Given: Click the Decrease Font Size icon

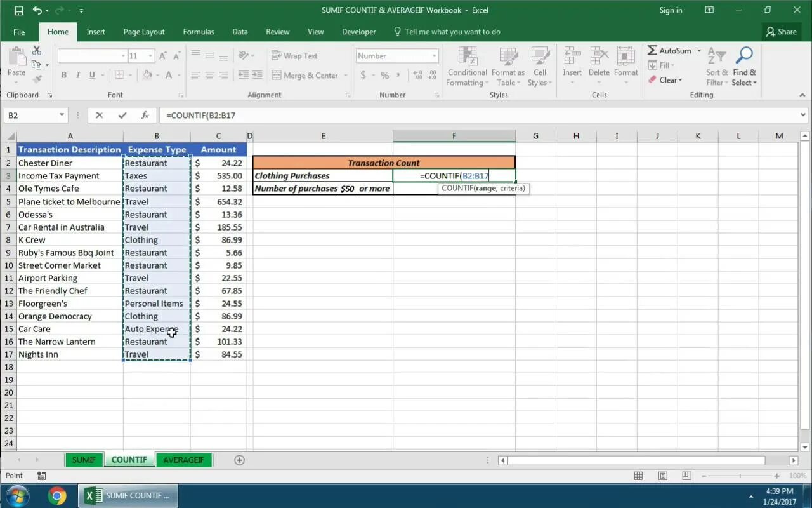Looking at the screenshot, I should (177, 56).
